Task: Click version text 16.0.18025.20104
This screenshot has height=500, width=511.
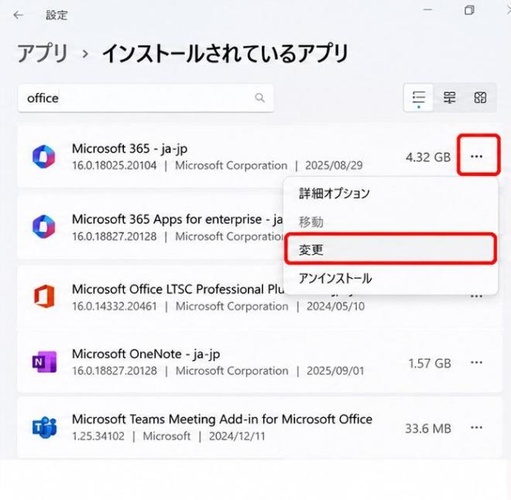Action: click(114, 165)
